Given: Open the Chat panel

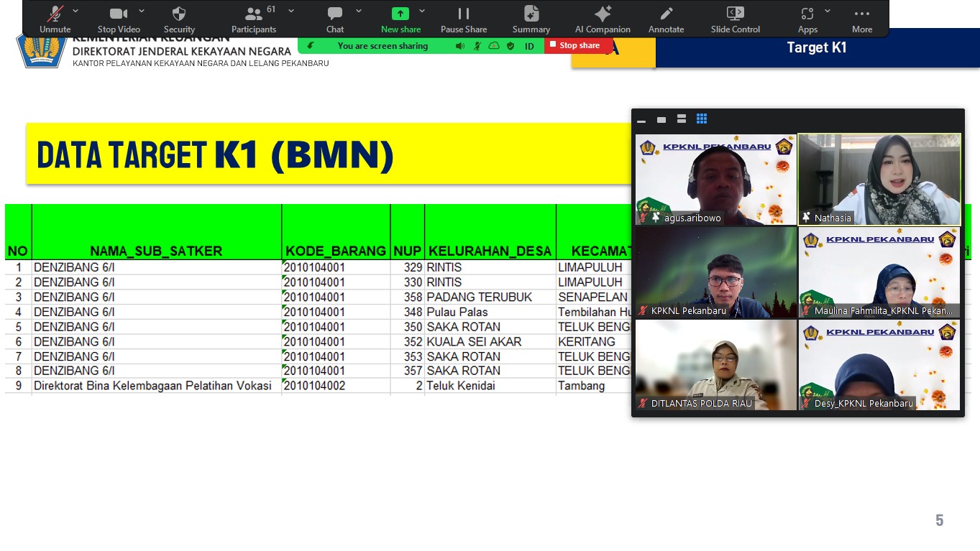Looking at the screenshot, I should pos(335,19).
